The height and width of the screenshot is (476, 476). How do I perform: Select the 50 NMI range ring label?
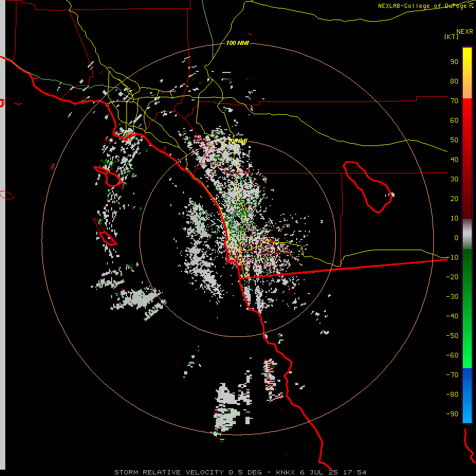[x=237, y=141]
